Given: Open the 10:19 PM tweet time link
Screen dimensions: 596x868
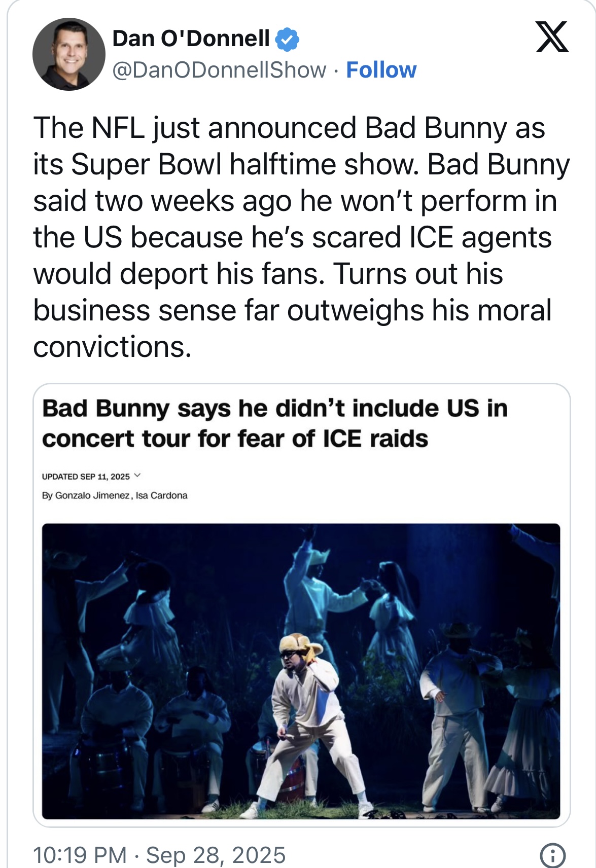Looking at the screenshot, I should coord(80,855).
